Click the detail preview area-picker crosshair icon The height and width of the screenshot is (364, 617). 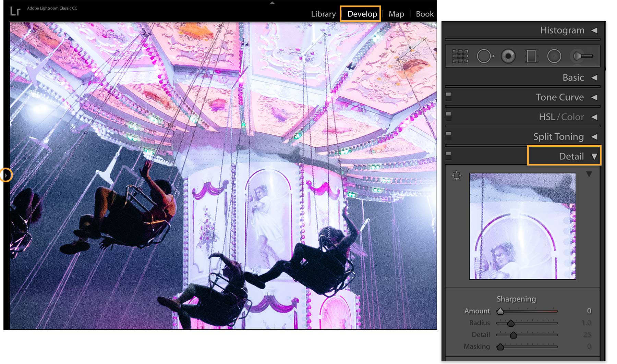[x=457, y=175]
